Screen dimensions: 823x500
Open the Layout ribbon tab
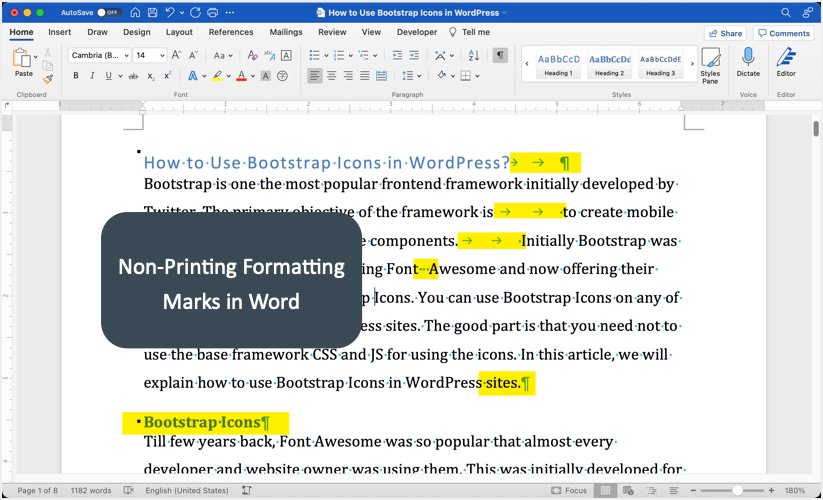tap(179, 32)
